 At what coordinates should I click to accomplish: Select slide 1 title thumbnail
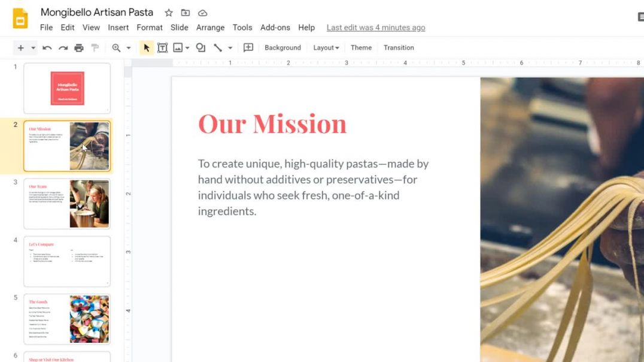pos(67,88)
